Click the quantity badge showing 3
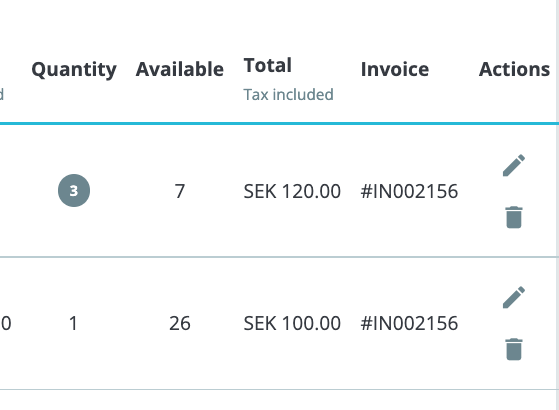 [x=74, y=190]
